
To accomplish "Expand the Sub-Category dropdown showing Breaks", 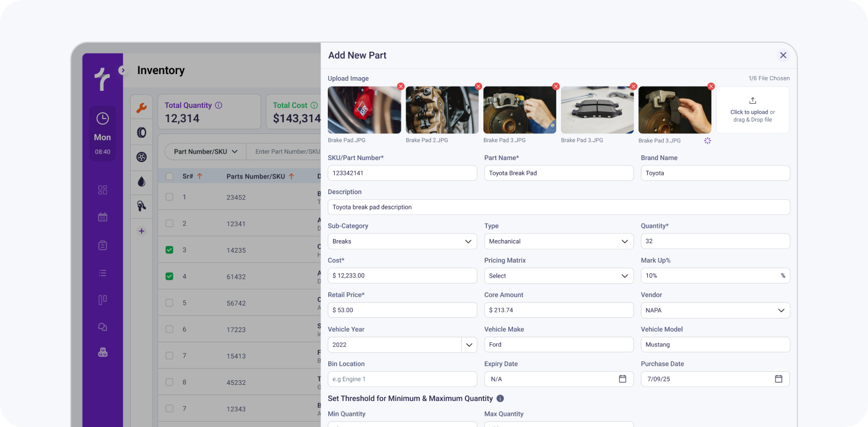I will 402,241.
